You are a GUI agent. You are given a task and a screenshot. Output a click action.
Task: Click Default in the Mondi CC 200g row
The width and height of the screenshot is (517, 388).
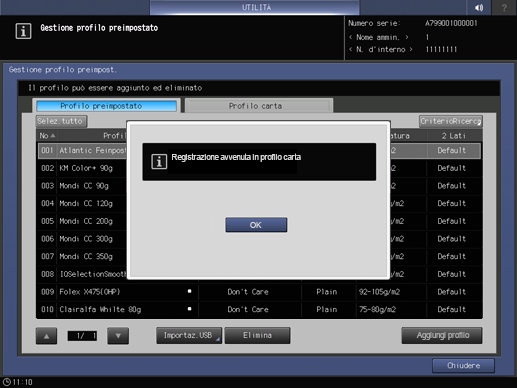point(452,221)
